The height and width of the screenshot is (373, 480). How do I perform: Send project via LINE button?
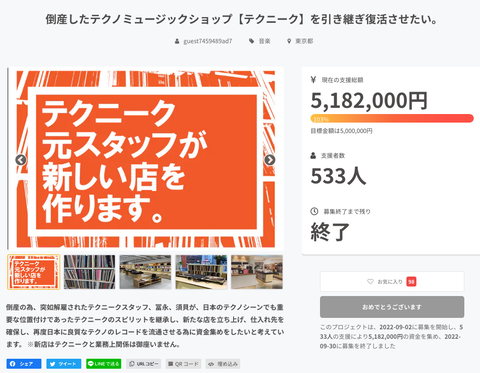tap(104, 364)
